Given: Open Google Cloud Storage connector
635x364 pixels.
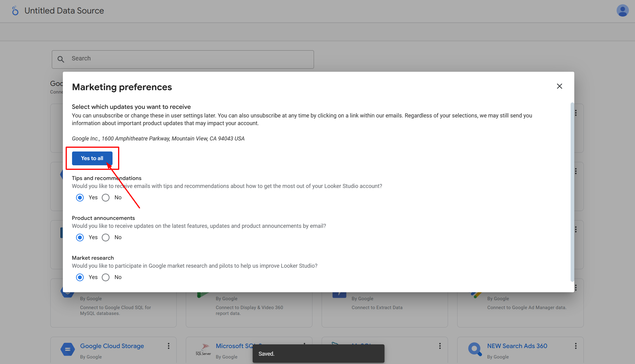Looking at the screenshot, I should [112, 346].
